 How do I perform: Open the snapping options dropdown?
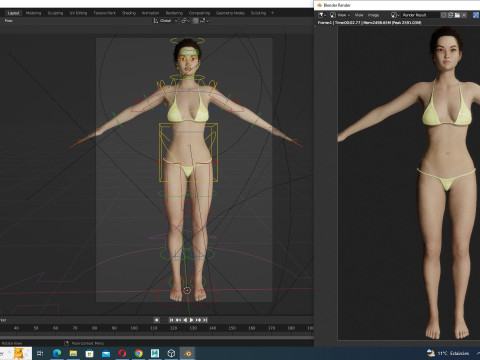coord(204,21)
